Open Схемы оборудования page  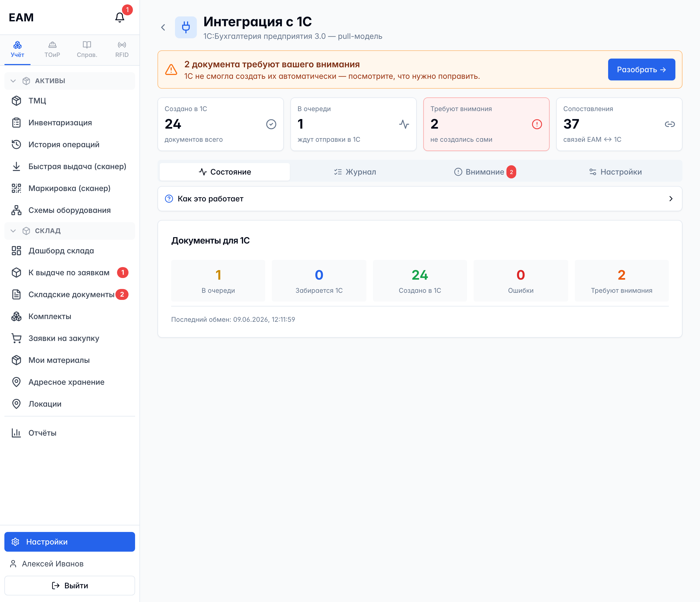(70, 210)
